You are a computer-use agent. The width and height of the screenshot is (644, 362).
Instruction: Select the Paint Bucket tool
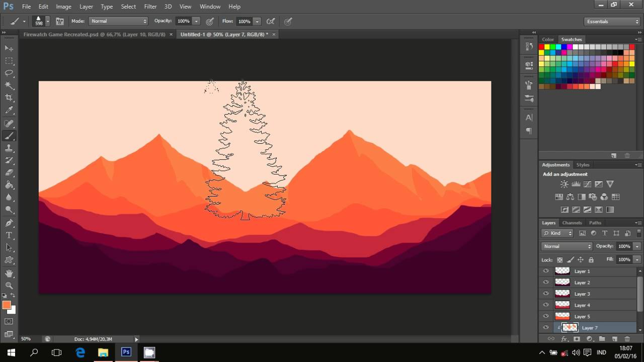9,185
